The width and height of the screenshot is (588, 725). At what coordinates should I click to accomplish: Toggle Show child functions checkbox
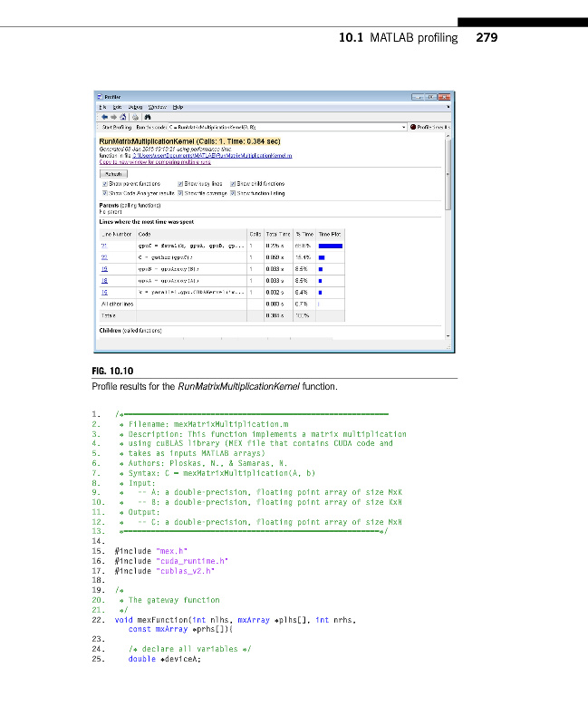[234, 184]
